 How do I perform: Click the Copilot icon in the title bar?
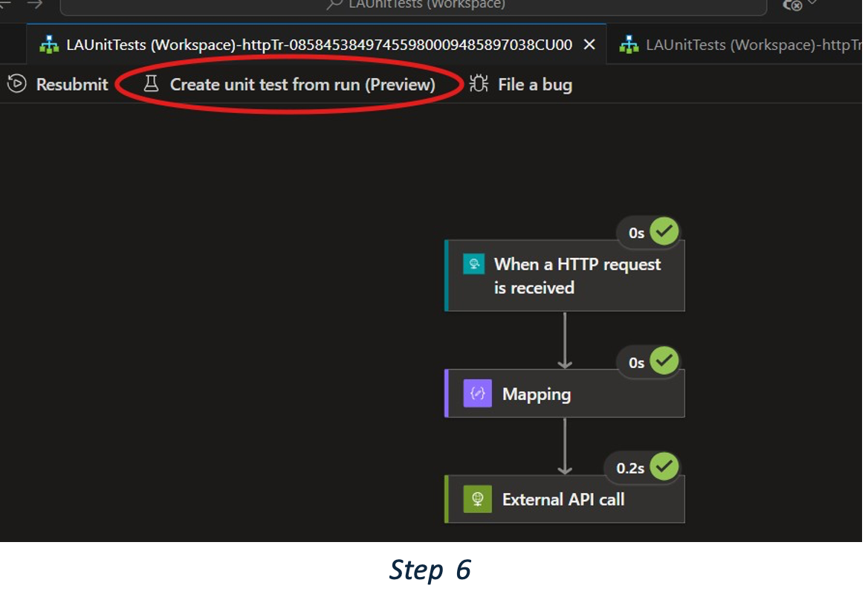point(793,5)
